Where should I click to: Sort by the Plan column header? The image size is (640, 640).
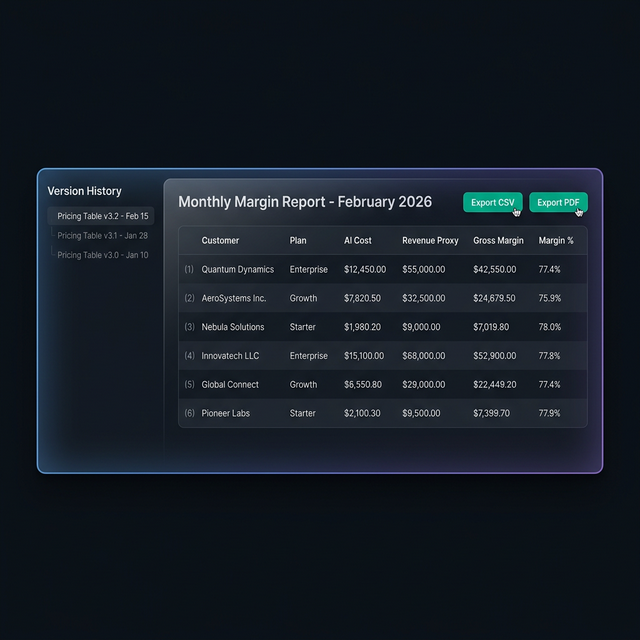298,240
